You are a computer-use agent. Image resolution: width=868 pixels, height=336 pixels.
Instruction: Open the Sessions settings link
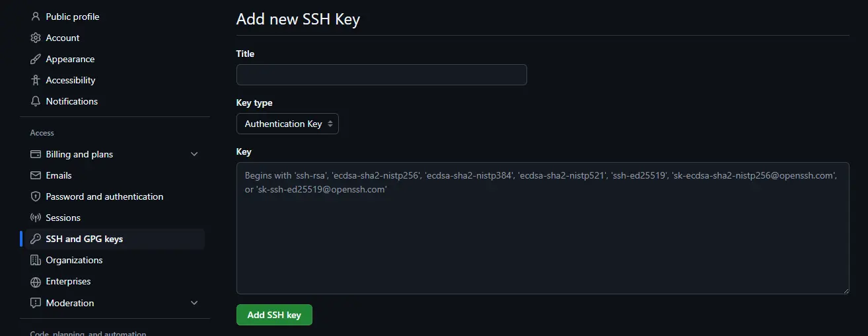pyautogui.click(x=63, y=218)
